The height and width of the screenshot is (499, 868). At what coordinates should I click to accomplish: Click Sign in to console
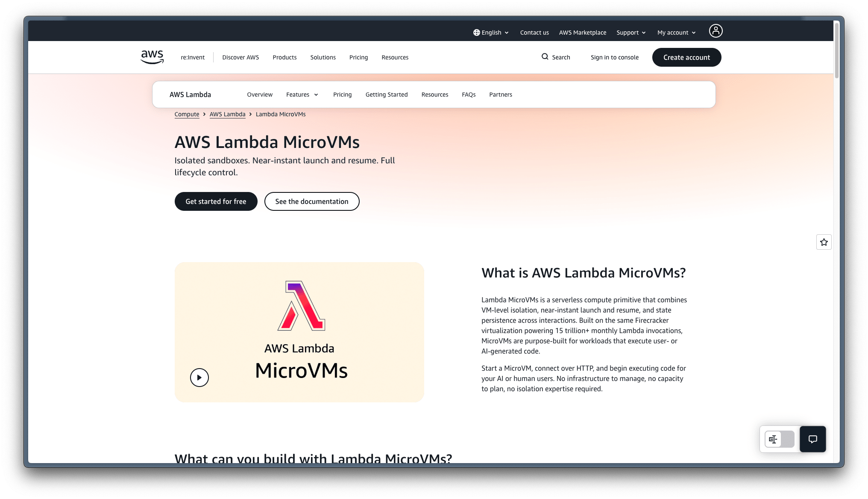pyautogui.click(x=615, y=57)
